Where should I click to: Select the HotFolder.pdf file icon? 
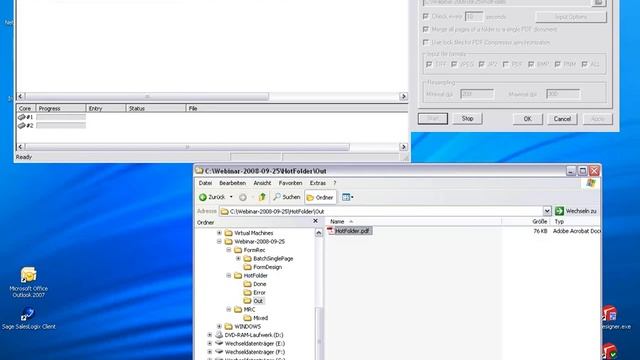click(x=331, y=231)
